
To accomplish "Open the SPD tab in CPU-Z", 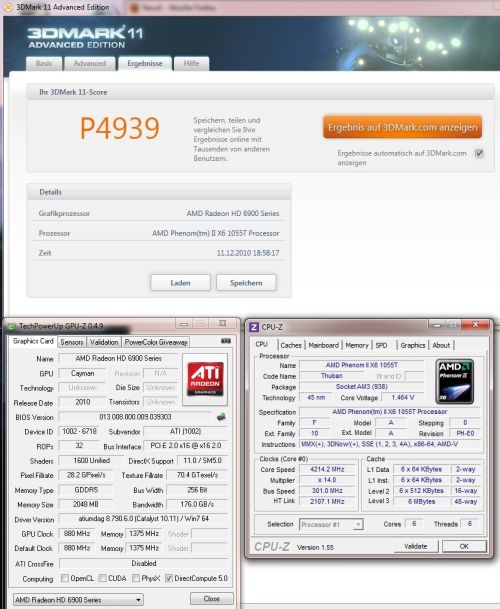I will [381, 345].
